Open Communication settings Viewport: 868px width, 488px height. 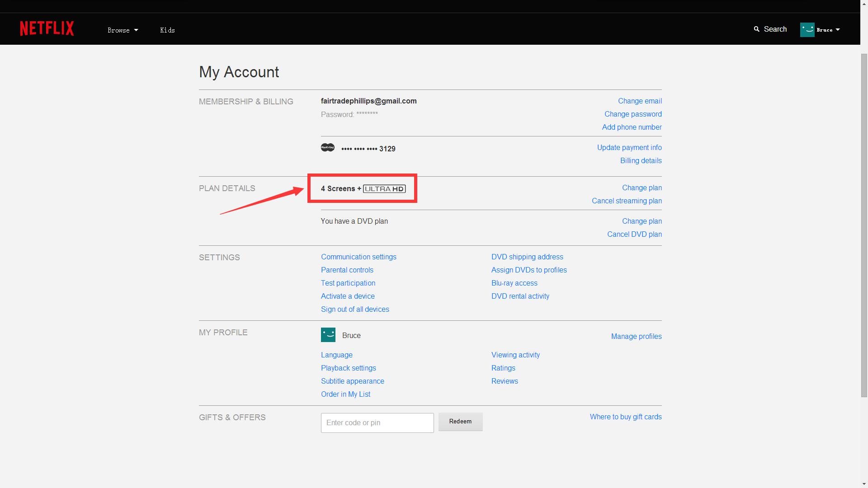tap(359, 257)
